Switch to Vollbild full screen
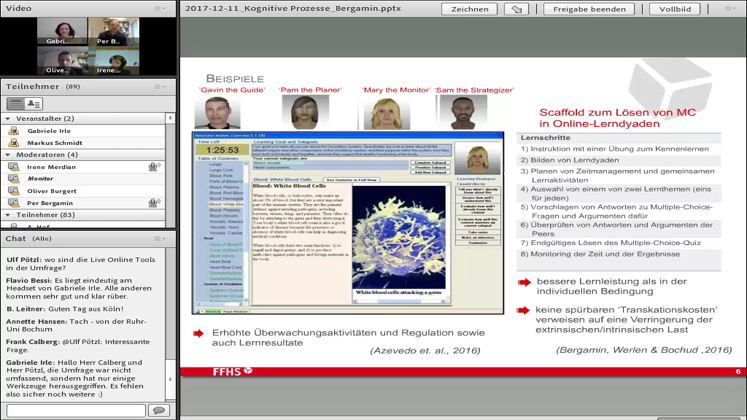The width and height of the screenshot is (747, 420). pos(675,9)
